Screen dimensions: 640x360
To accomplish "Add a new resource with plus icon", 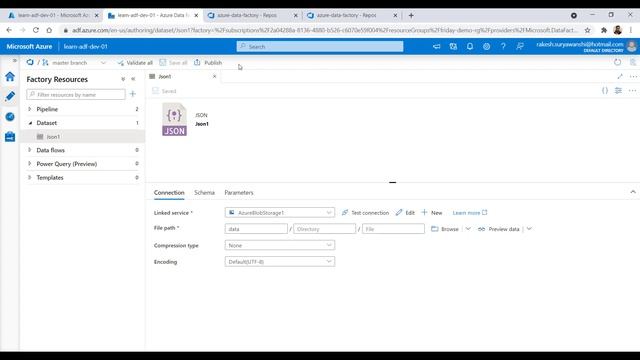I will (x=133, y=94).
